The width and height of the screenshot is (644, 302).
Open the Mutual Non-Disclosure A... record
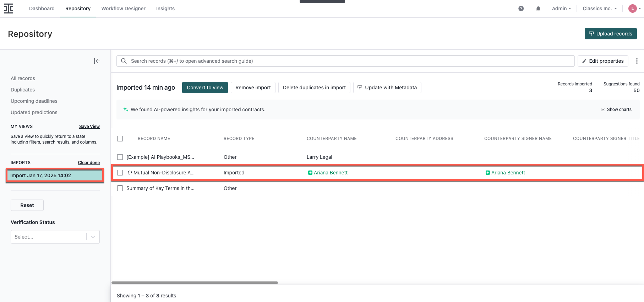pyautogui.click(x=164, y=173)
